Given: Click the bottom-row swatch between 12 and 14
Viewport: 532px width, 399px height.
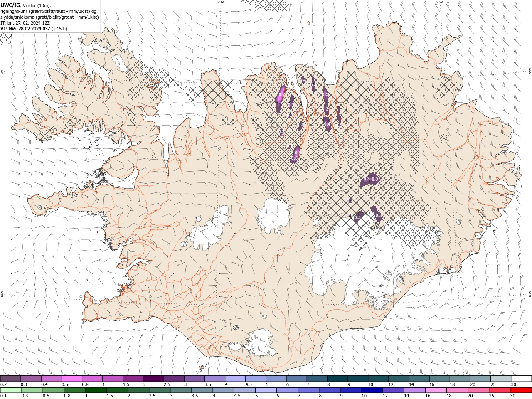Looking at the screenshot, I should [393, 390].
